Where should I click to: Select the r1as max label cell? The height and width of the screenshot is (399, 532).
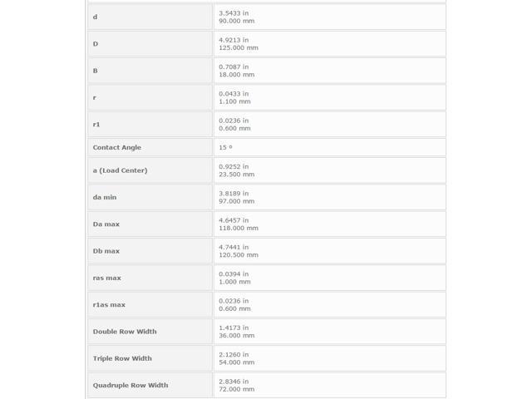pyautogui.click(x=150, y=305)
